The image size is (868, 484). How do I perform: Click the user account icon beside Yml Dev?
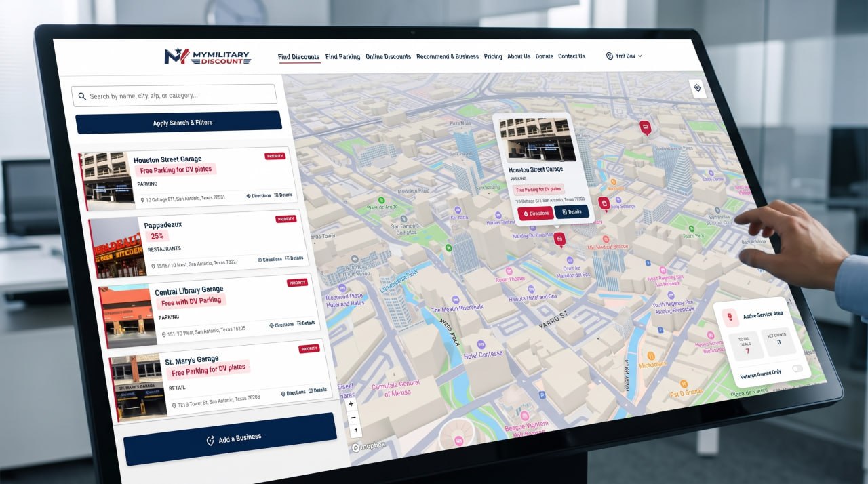click(609, 56)
